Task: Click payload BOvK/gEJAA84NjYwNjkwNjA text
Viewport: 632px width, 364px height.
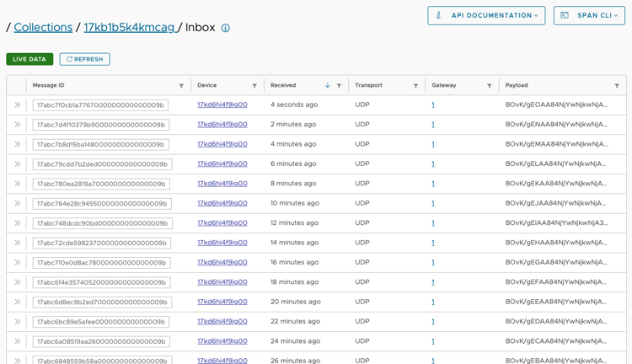Action: 556,204
